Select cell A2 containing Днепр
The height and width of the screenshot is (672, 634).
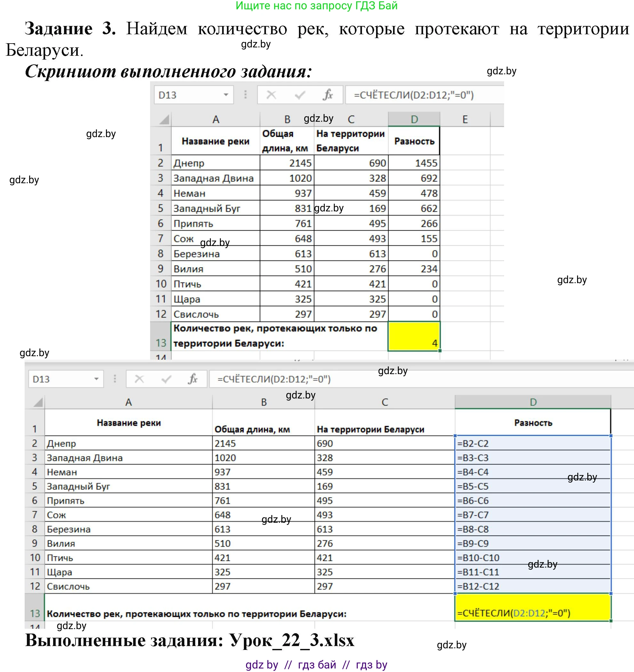coord(216,163)
